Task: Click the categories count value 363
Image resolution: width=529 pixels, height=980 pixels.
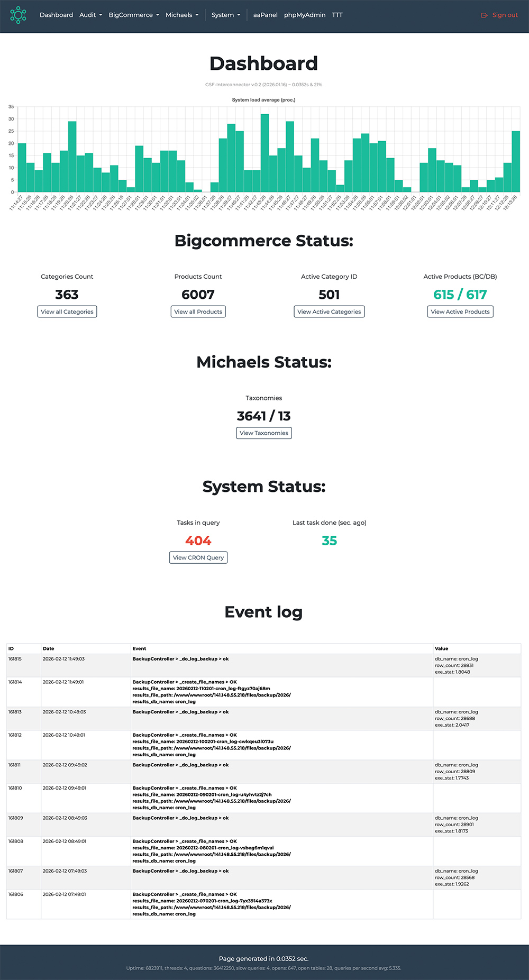Action: (67, 295)
